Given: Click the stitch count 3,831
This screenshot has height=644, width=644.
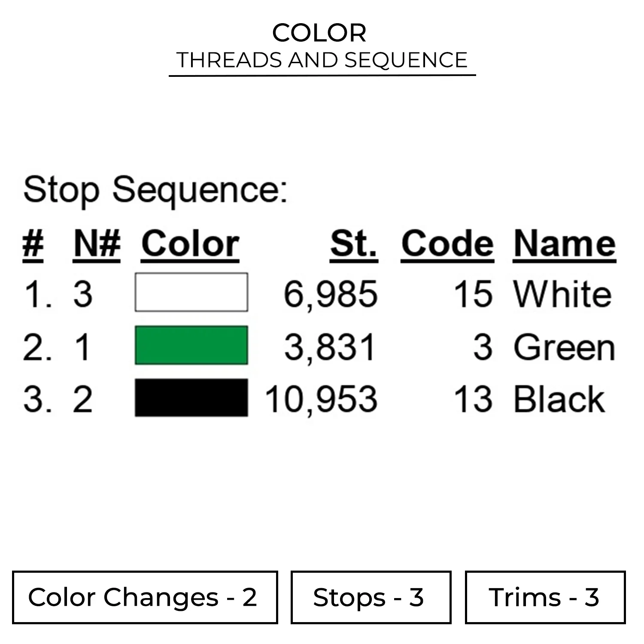Looking at the screenshot, I should [x=331, y=347].
